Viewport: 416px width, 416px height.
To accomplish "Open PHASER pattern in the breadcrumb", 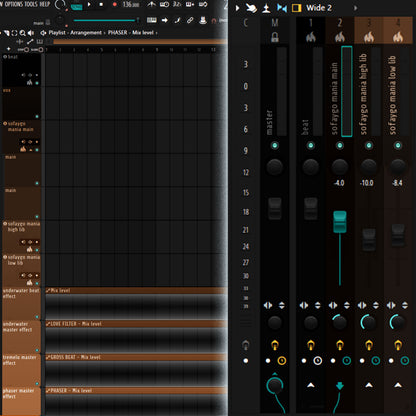I will click(x=117, y=33).
